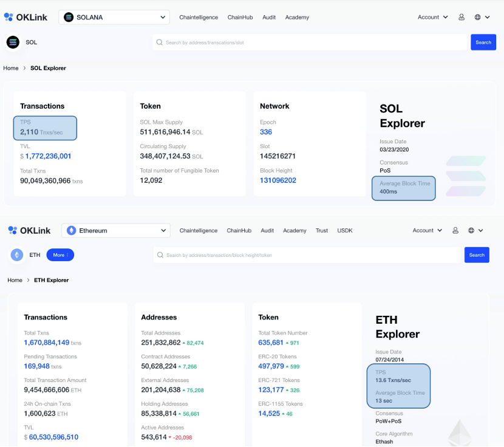The width and height of the screenshot is (504, 447).
Task: Open the More menu next to ETH
Action: click(x=60, y=255)
